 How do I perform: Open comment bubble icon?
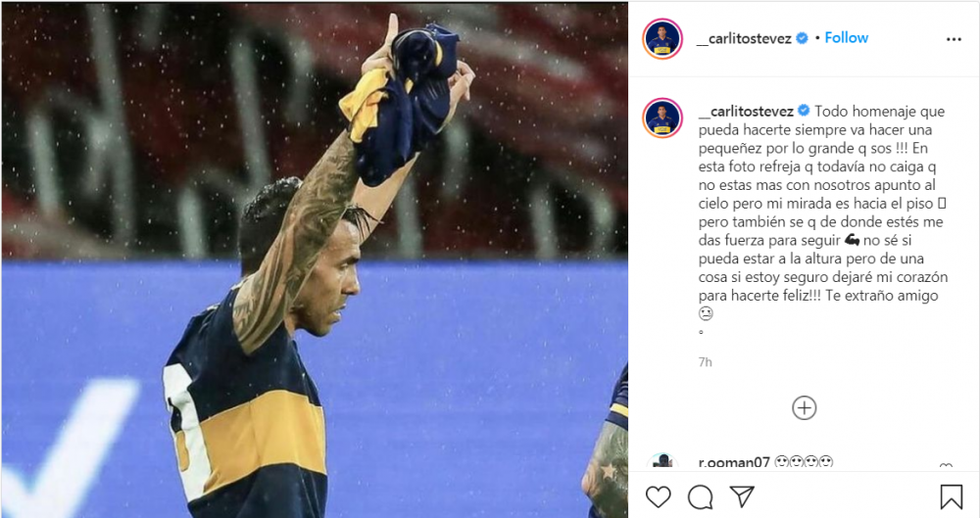[x=700, y=497]
